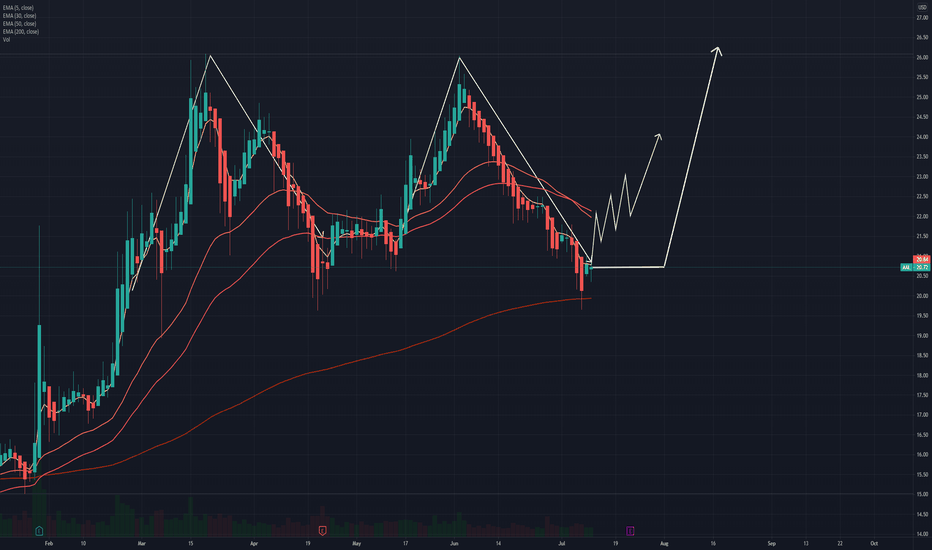
Task: Click the Apr label on time axis
Action: point(254,543)
